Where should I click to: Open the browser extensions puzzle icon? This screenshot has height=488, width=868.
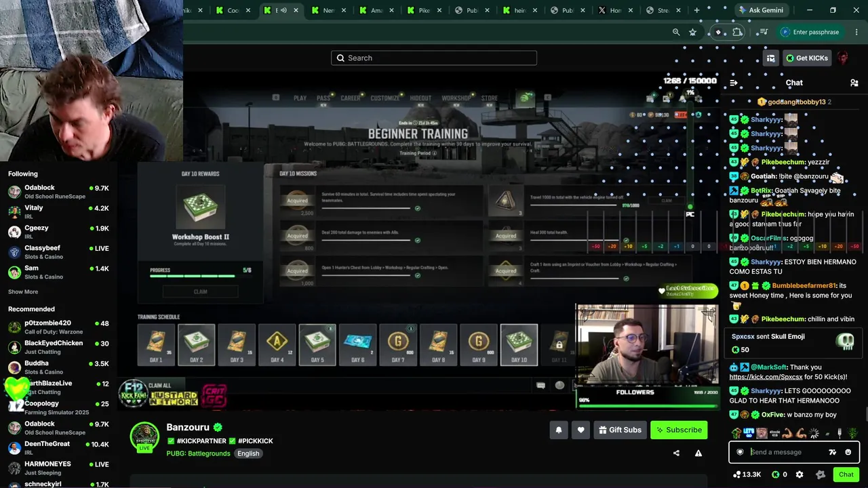[738, 32]
